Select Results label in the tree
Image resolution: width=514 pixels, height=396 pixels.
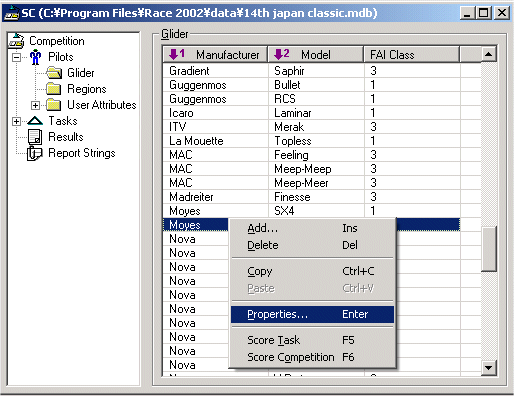pyautogui.click(x=66, y=137)
